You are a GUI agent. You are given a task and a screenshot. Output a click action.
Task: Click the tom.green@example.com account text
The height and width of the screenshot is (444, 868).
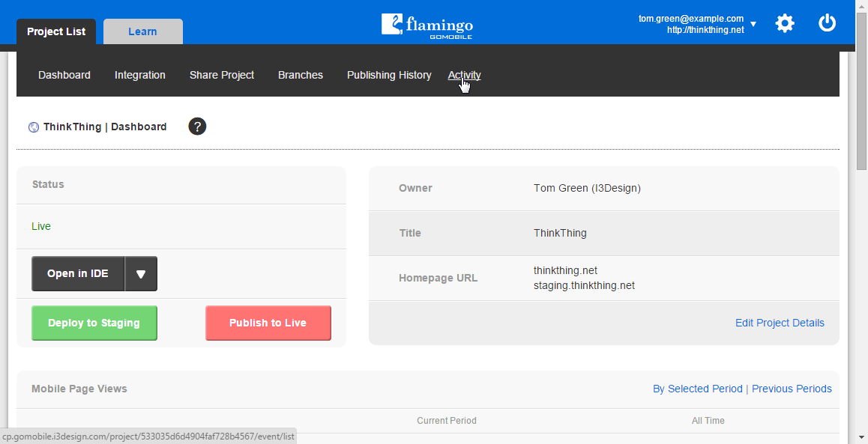pyautogui.click(x=691, y=19)
